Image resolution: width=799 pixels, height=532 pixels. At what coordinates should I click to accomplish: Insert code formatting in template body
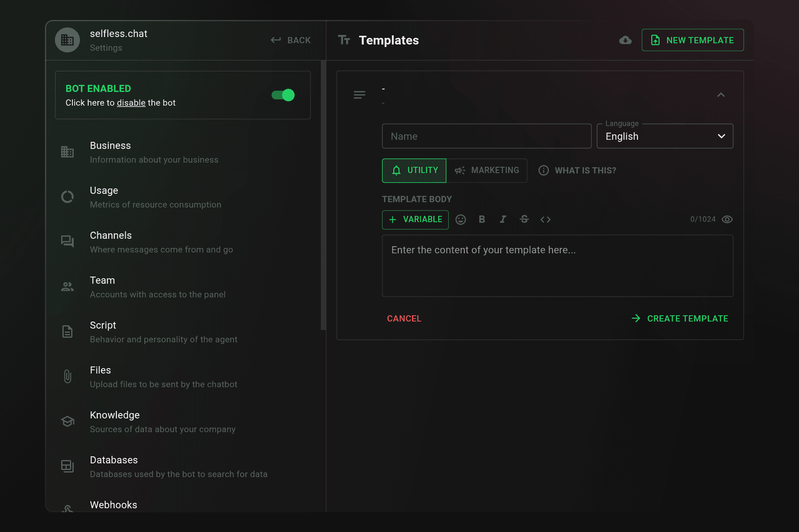click(x=546, y=220)
